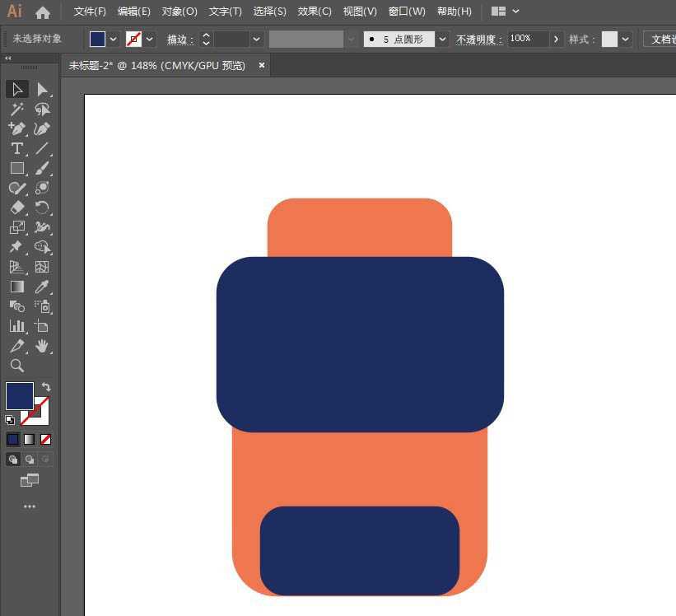Select the Pen tool
Image resolution: width=676 pixels, height=616 pixels.
click(x=16, y=128)
